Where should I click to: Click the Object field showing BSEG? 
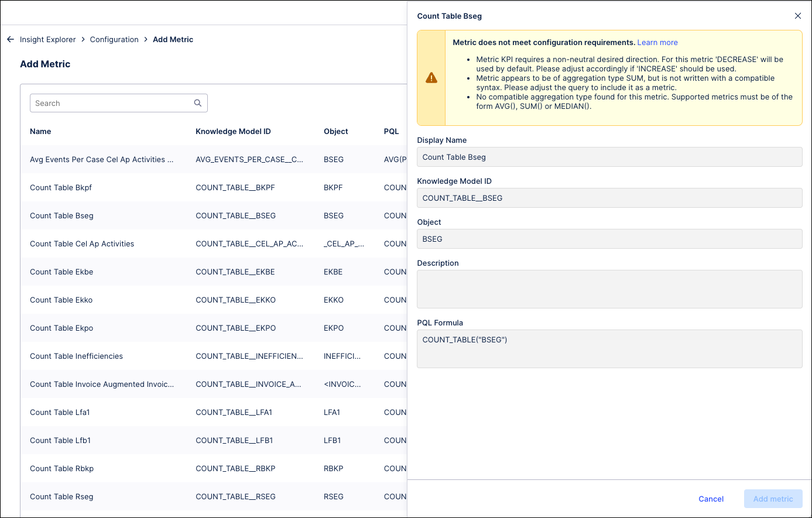[609, 239]
